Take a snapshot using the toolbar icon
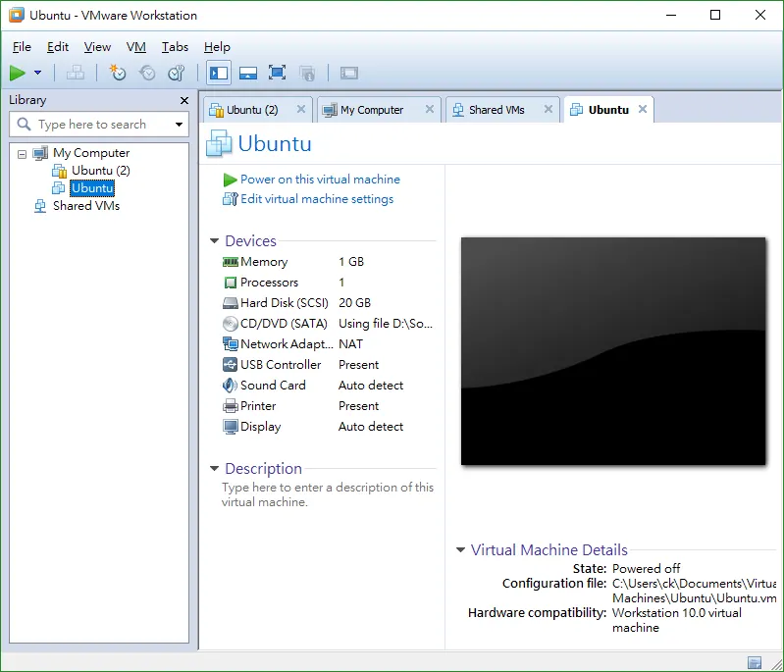Viewport: 784px width, 672px height. coord(118,73)
